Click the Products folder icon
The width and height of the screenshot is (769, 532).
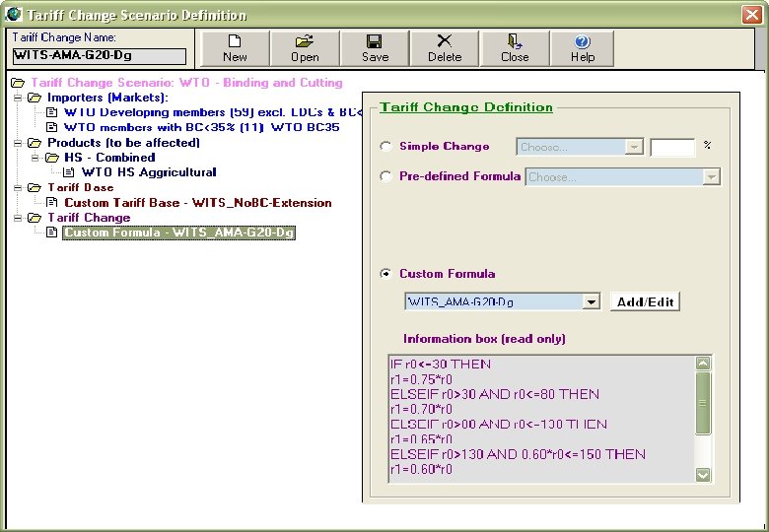pos(35,143)
